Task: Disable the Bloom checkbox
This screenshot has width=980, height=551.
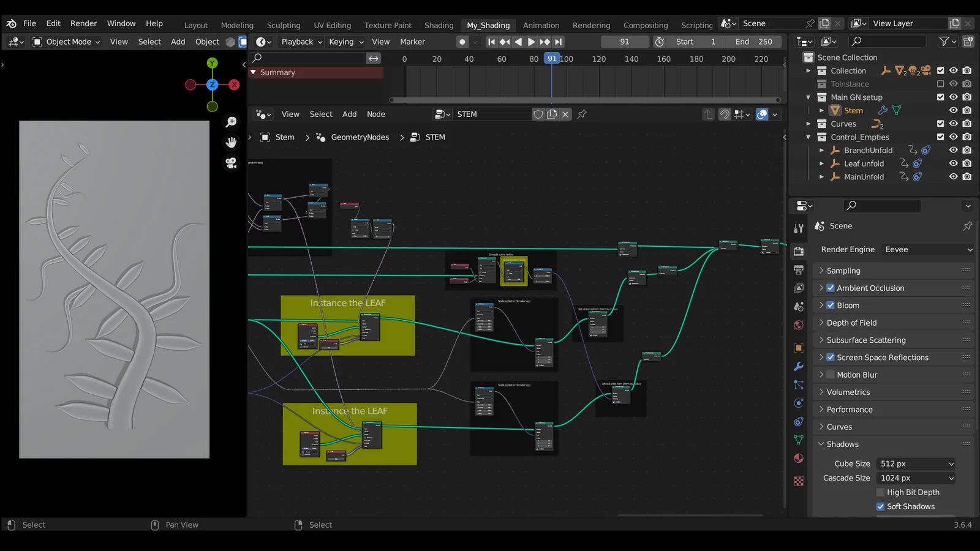Action: [831, 305]
